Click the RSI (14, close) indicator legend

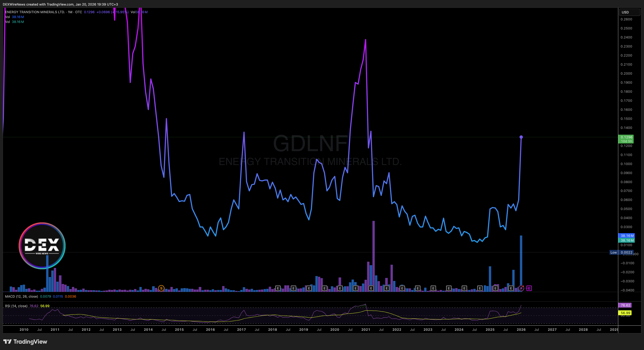pyautogui.click(x=16, y=306)
